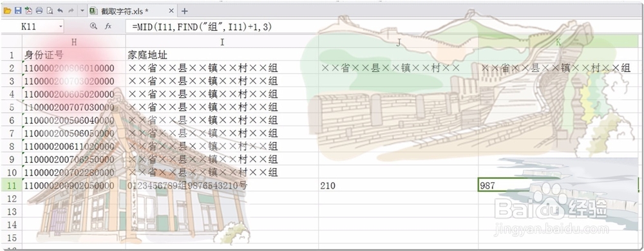Select the address cell in row 8 column I
Screen dimensions: 644x251
(x=222, y=147)
